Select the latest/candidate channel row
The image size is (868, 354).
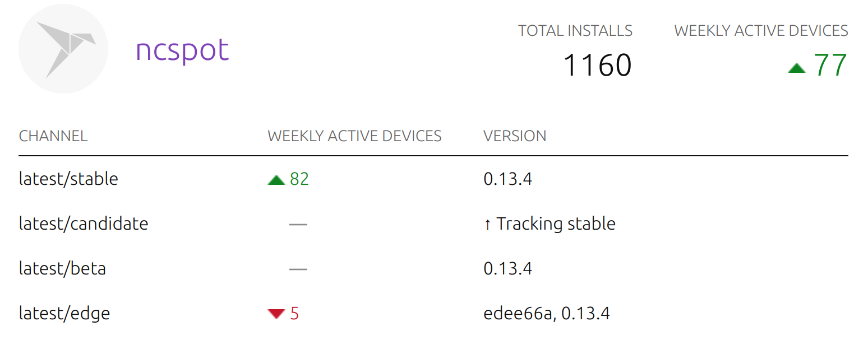pos(433,224)
